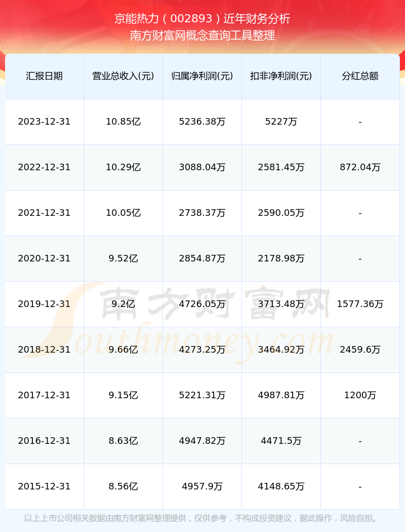Click the dividend value 2459.6万

pyautogui.click(x=360, y=350)
